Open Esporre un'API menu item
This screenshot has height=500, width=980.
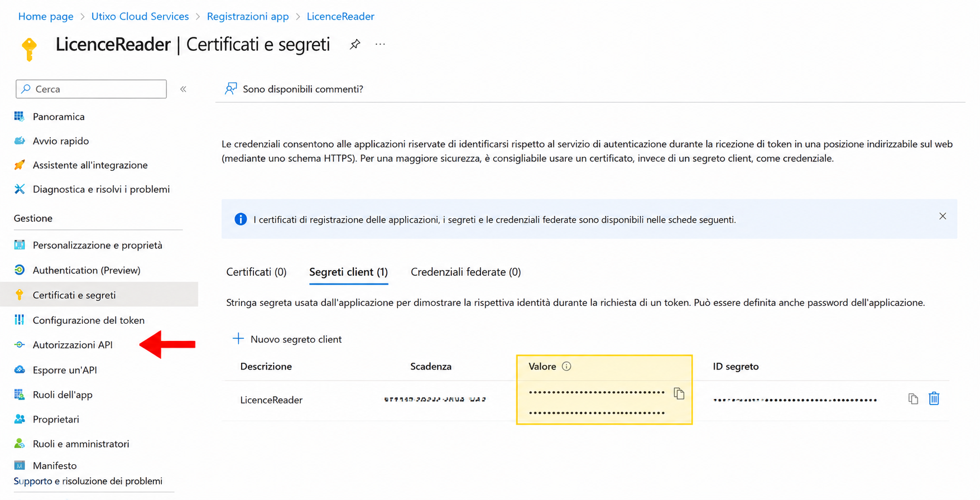(64, 370)
